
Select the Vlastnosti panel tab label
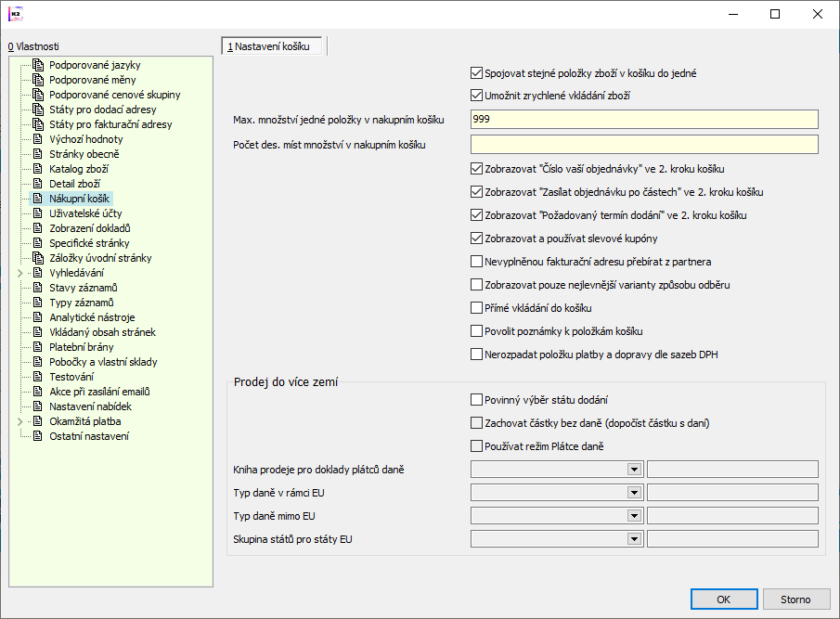click(33, 46)
